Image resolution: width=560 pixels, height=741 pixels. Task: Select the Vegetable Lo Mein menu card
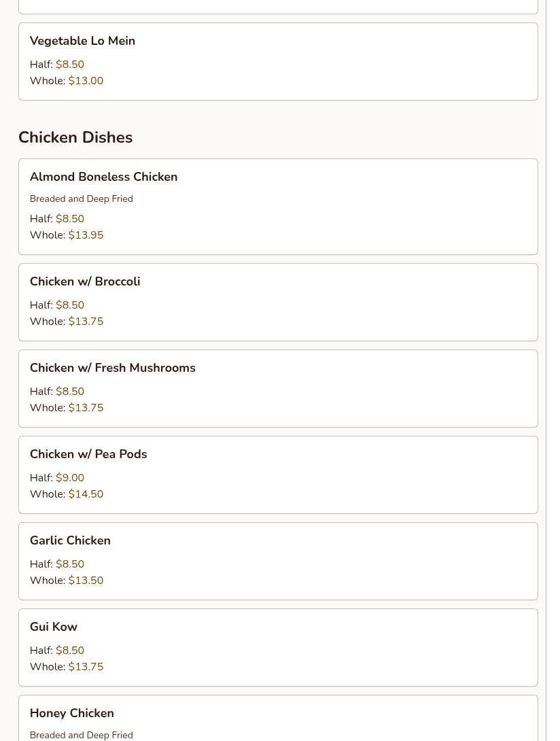pos(278,61)
